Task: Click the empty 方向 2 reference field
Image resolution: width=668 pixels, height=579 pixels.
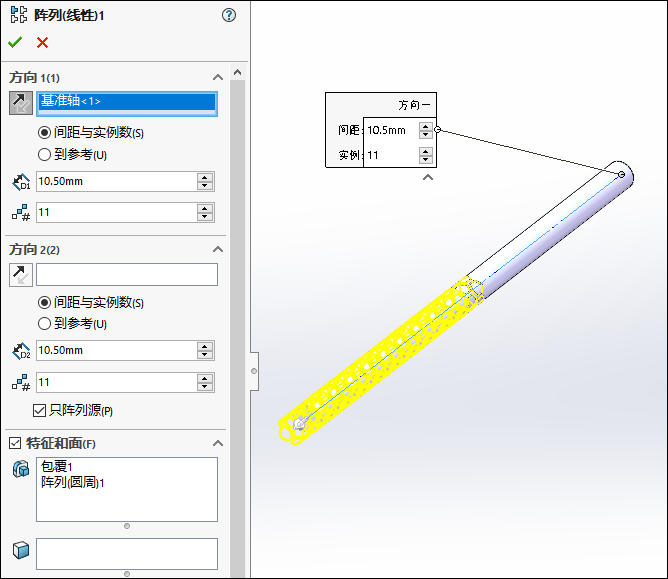Action: 127,274
